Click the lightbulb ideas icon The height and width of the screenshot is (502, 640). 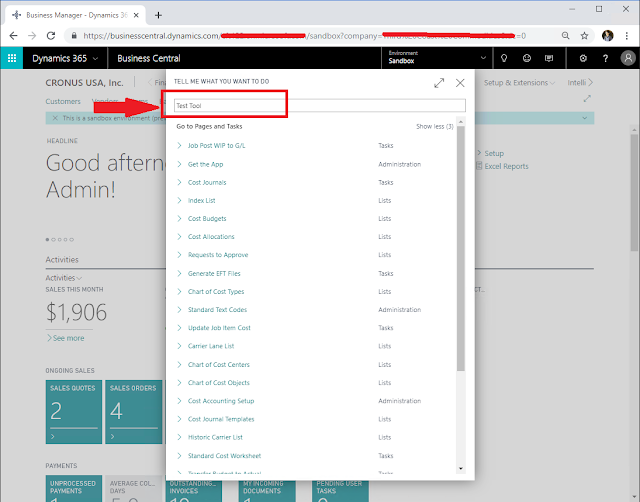[x=504, y=58]
